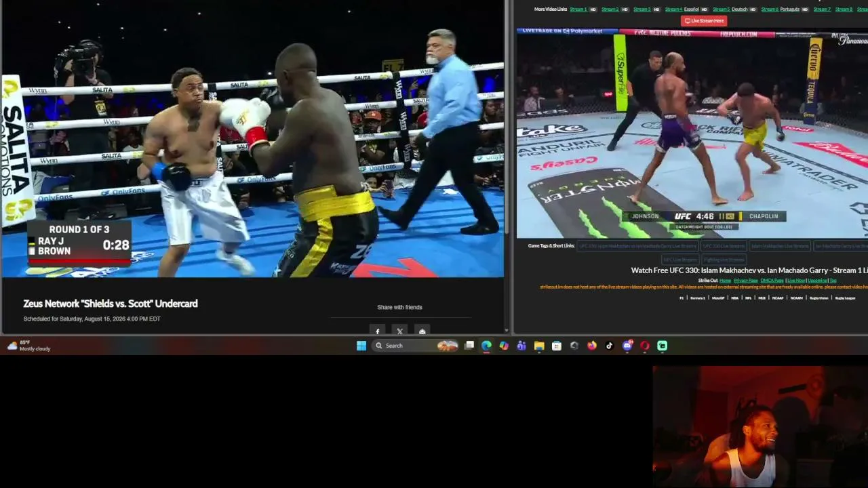Click the Windows taskbar Search box

pyautogui.click(x=416, y=346)
